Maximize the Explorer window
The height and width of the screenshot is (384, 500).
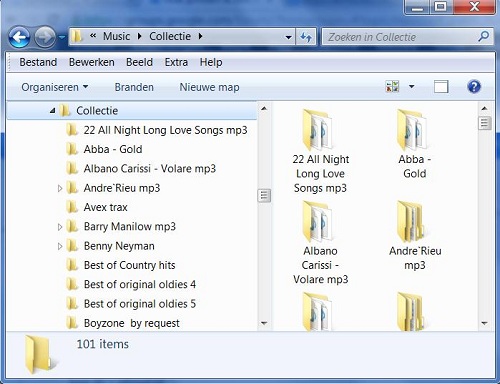(441, 7)
